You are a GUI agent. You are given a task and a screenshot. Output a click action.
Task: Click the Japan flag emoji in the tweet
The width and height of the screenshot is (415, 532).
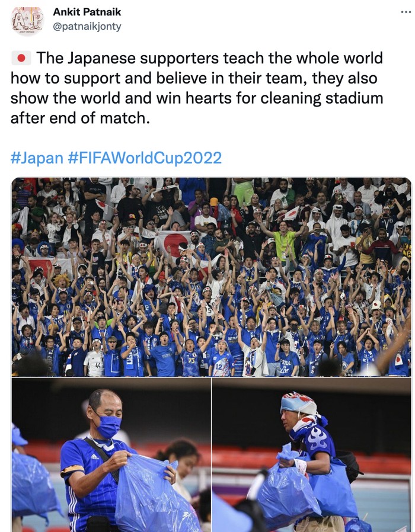click(21, 58)
